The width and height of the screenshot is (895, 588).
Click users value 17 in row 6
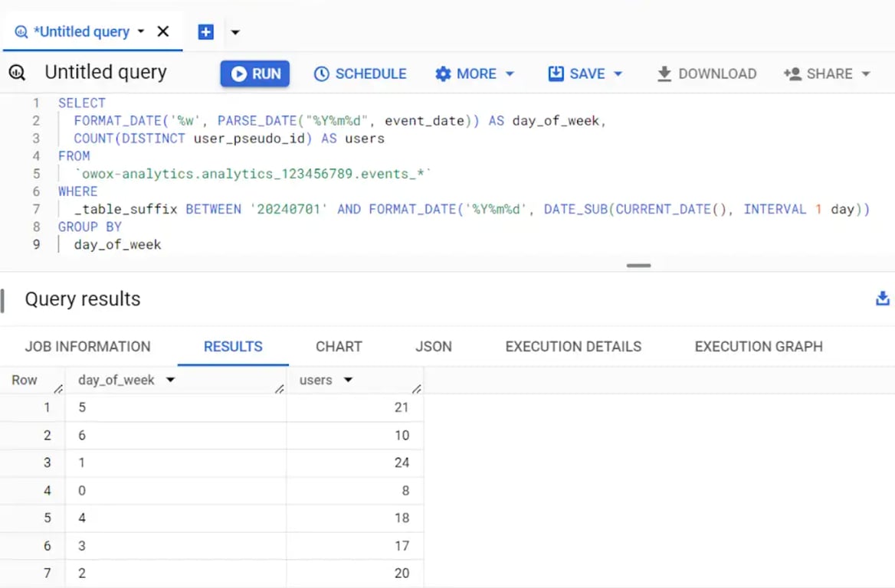tap(402, 546)
